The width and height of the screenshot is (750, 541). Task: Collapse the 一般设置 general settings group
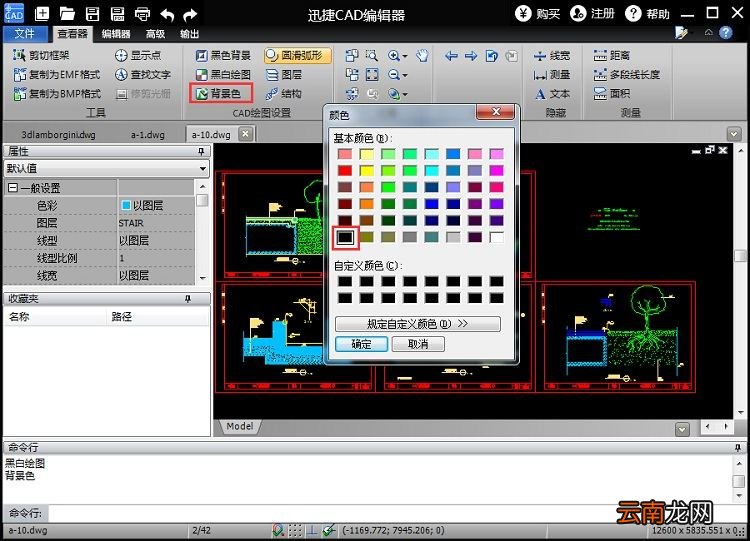(12, 188)
